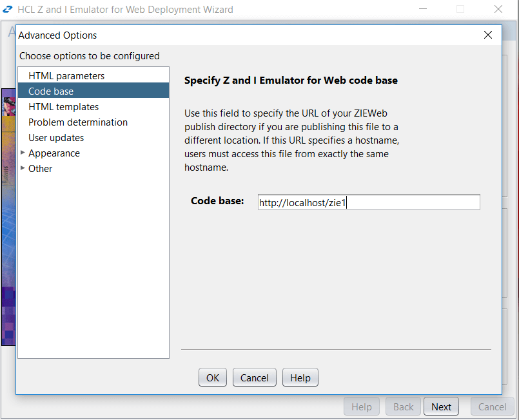Click the Choose options heading text
This screenshot has height=420, width=519.
[89, 56]
